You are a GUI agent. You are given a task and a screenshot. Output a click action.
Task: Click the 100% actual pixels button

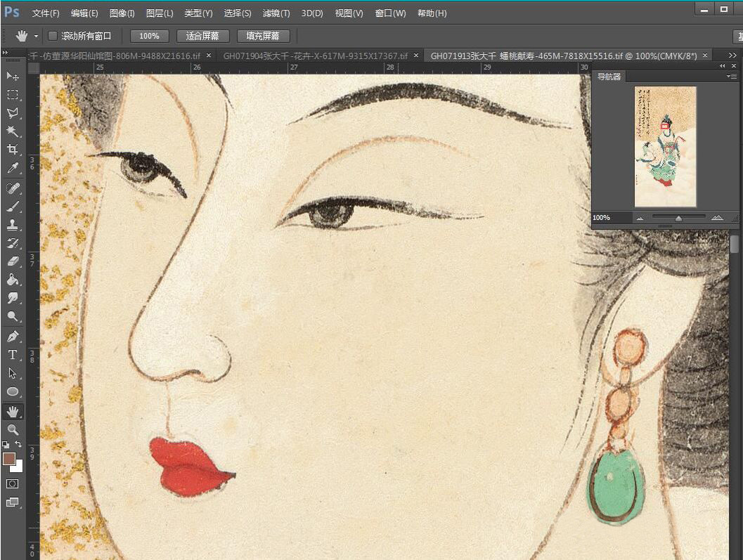point(149,36)
